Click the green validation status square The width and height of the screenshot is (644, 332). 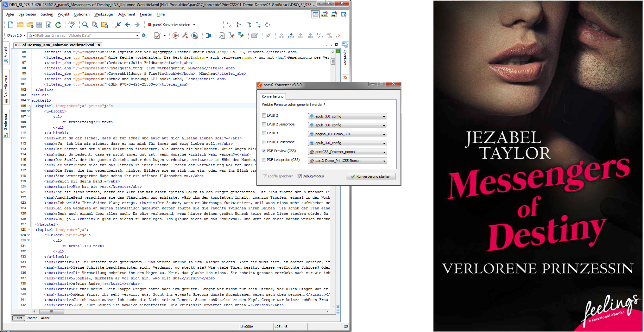pos(338,51)
